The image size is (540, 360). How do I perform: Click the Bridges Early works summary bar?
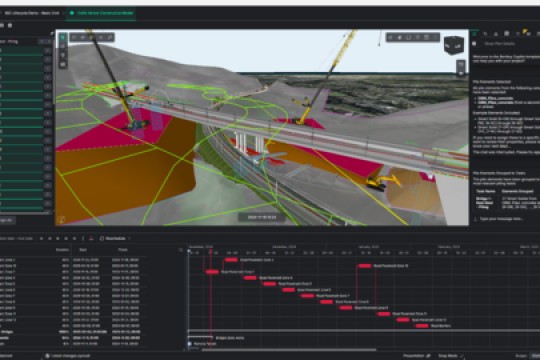point(200,337)
